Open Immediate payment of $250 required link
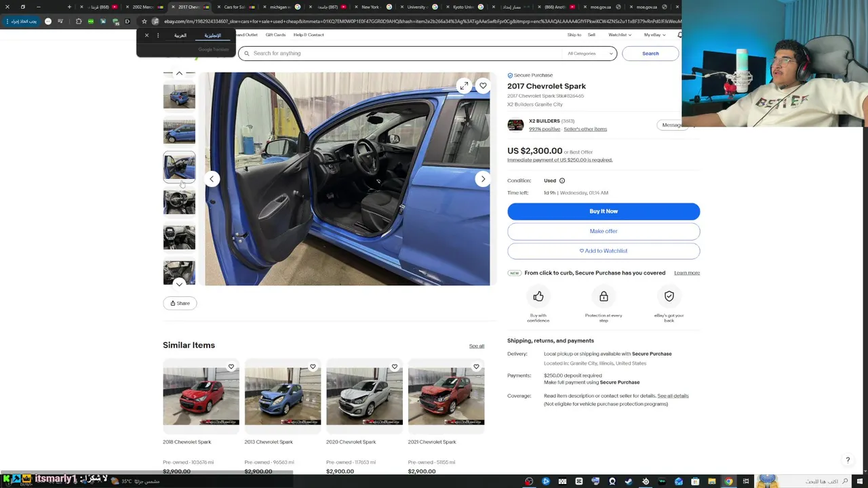Image resolution: width=868 pixels, height=488 pixels. pyautogui.click(x=559, y=160)
